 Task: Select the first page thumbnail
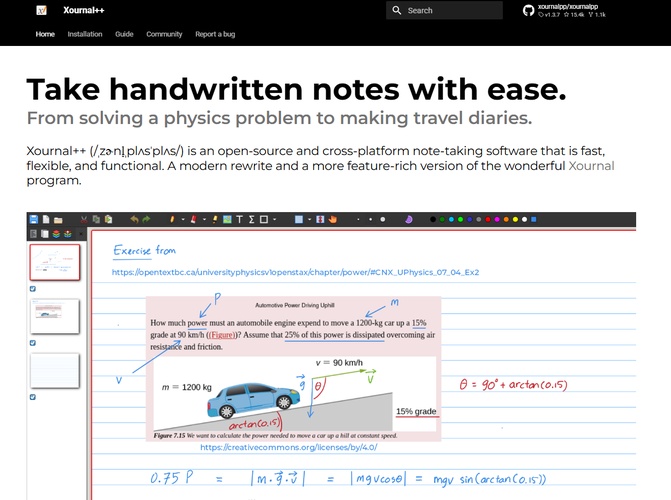[55, 262]
